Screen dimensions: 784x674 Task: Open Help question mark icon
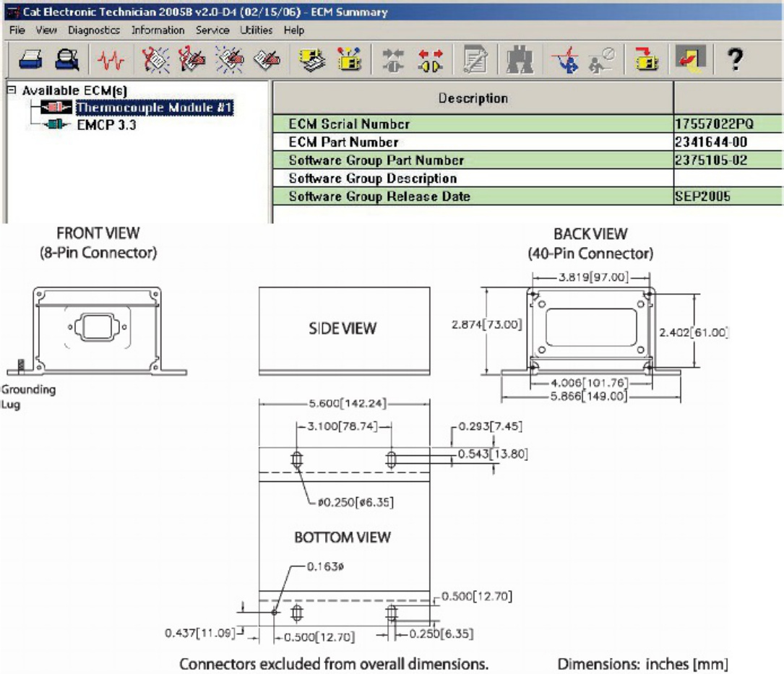(x=735, y=59)
